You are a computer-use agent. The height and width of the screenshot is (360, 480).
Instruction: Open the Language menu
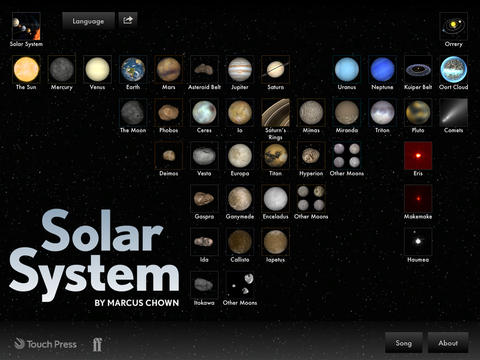[x=88, y=21]
